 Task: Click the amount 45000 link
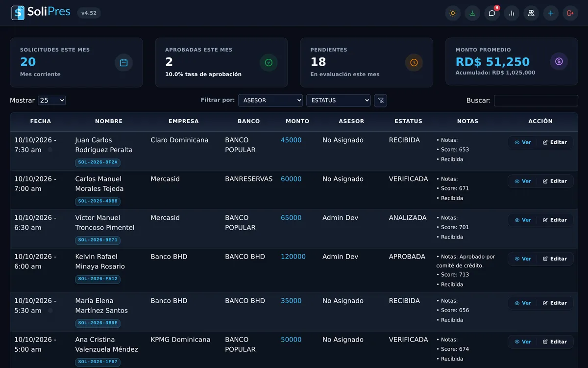point(291,140)
